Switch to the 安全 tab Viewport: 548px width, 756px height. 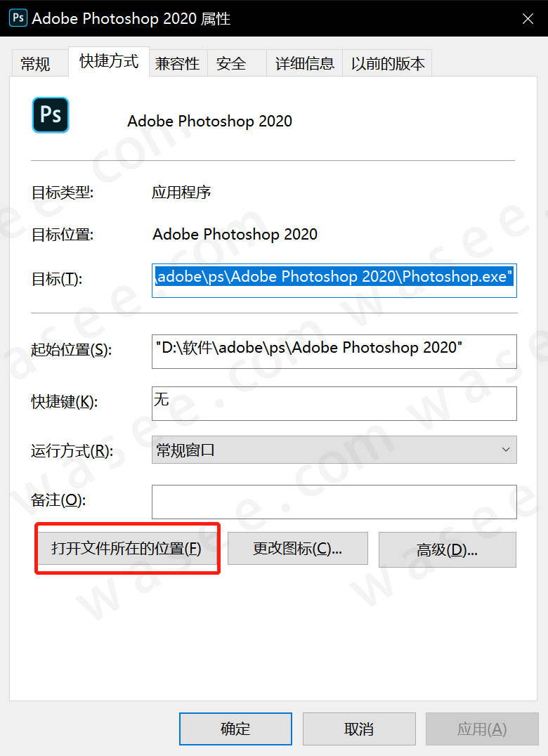tap(231, 63)
